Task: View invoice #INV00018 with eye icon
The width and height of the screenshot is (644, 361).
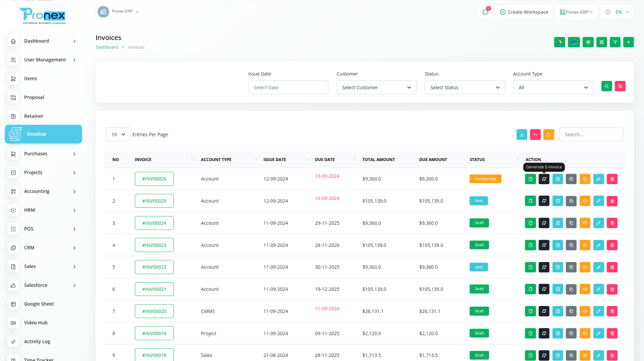Action: pos(585,355)
